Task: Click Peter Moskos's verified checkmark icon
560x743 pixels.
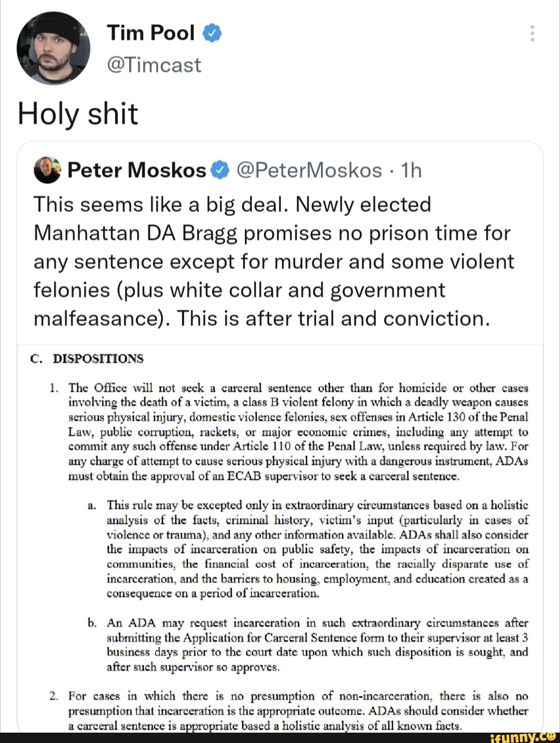Action: coord(220,170)
